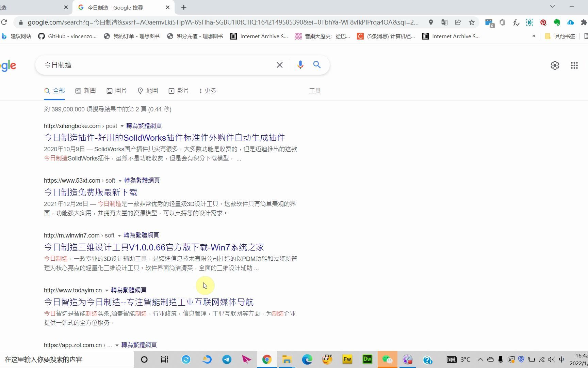
Task: Open the 更多 search filter menu
Action: (x=208, y=91)
